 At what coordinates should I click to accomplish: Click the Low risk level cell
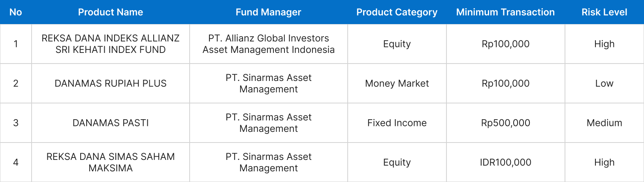(604, 83)
